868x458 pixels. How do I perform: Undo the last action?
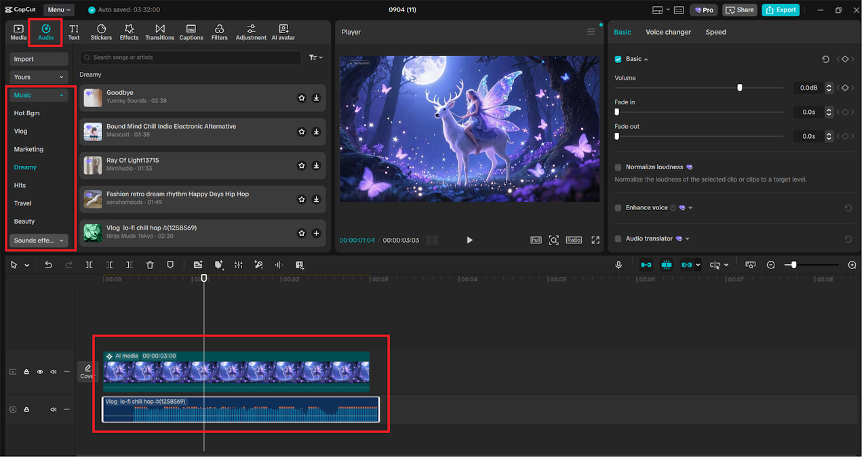coord(48,265)
